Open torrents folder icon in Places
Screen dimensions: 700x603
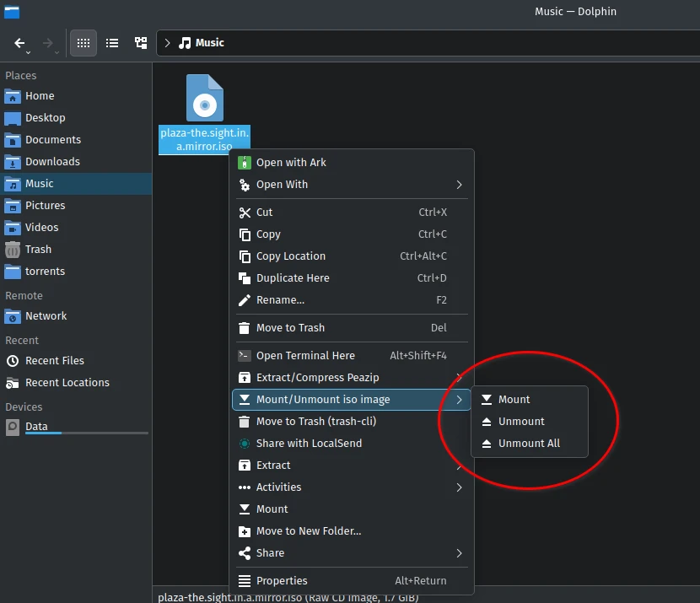(13, 272)
